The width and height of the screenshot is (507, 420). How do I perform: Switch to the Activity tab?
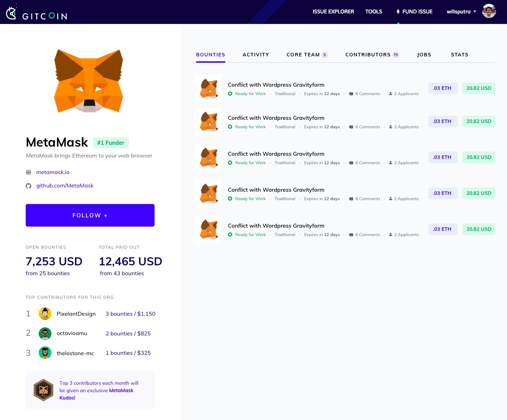click(x=256, y=55)
